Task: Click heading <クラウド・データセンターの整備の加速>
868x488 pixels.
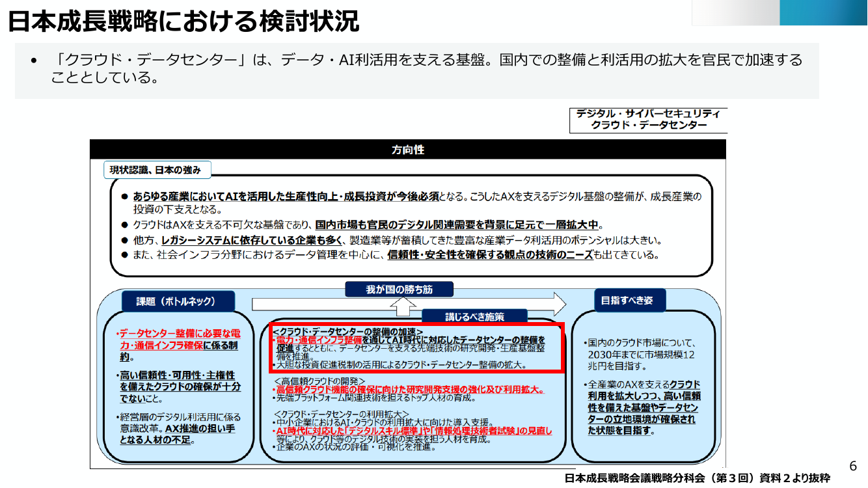Action: tap(347, 331)
